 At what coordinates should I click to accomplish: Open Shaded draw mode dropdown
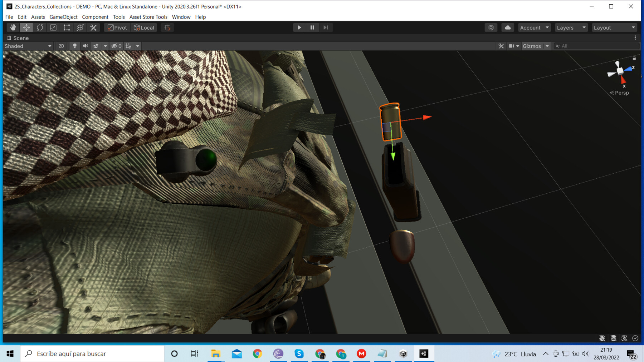[28, 46]
